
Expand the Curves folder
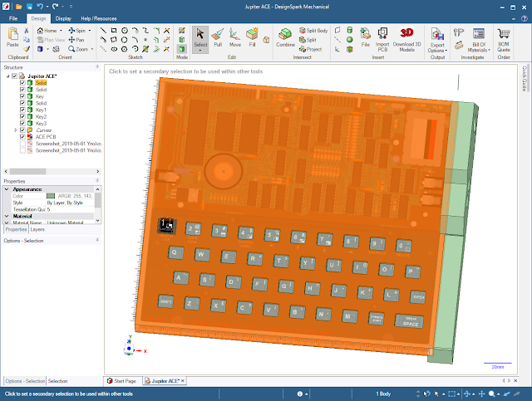pos(16,130)
